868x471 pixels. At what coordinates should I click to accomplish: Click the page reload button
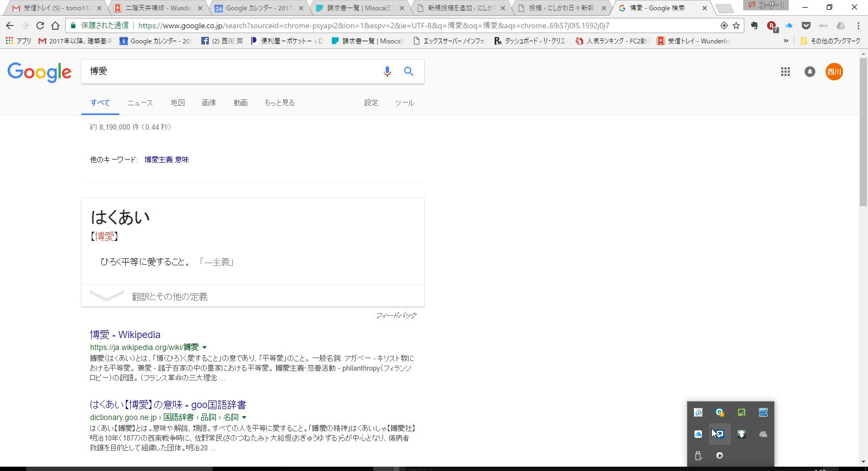tap(40, 26)
